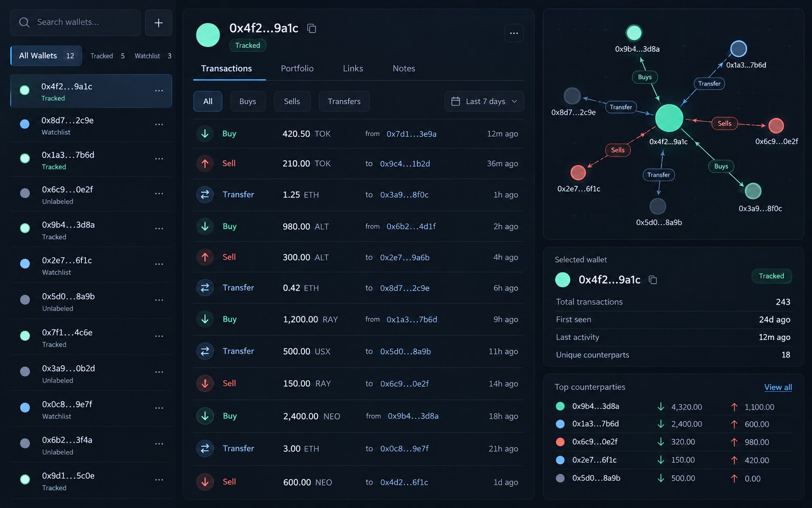Screen dimensions: 812x508
Task: Open address 0x6b2...4d1f link
Action: pyautogui.click(x=411, y=226)
